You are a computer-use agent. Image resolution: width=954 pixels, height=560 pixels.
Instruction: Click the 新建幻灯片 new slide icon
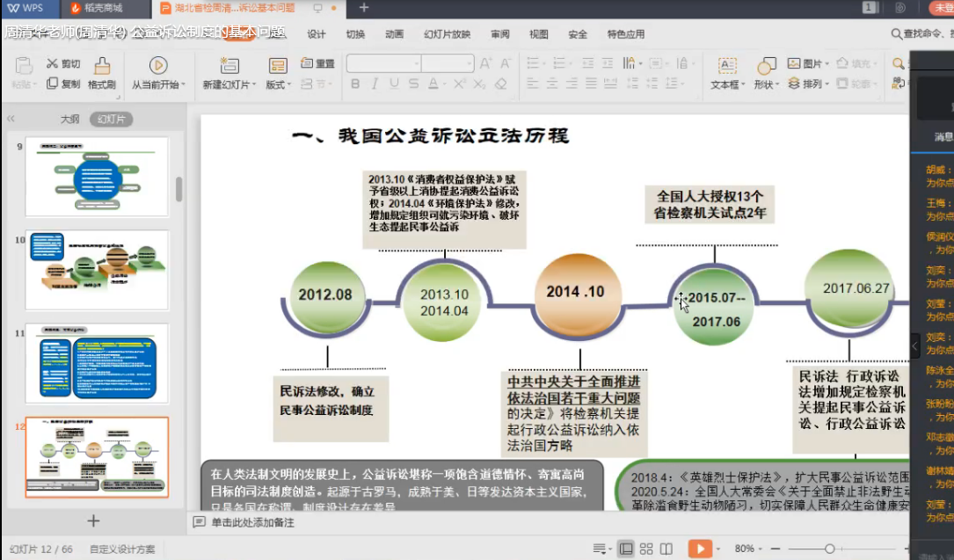[x=229, y=66]
